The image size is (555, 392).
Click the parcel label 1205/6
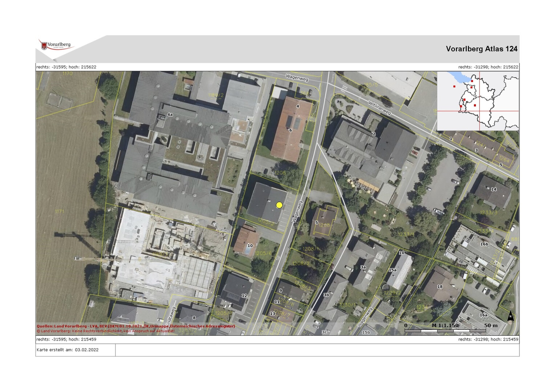click(263, 253)
